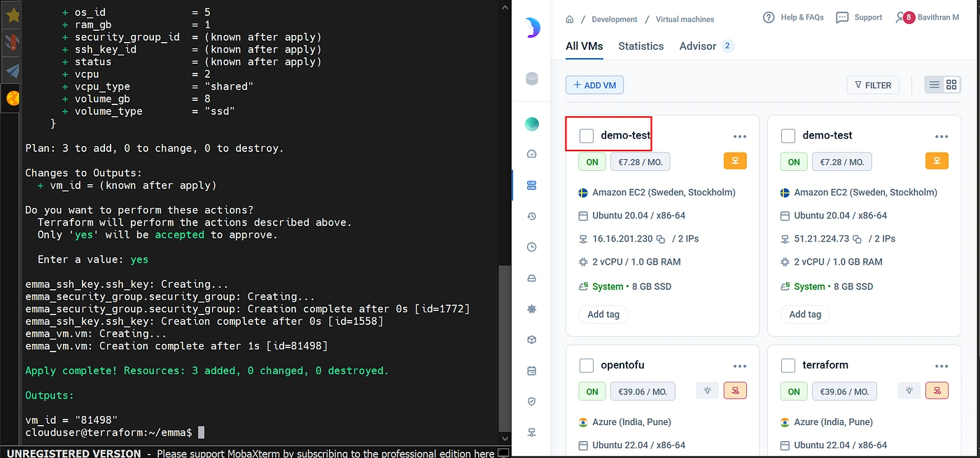Open the gray database cylinder sidebar icon

[532, 78]
